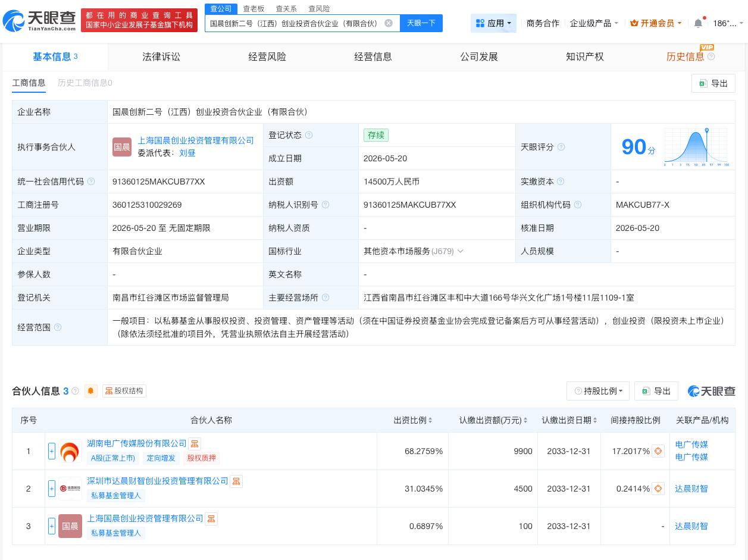Open the 开通会员 dropdown

coord(656,23)
